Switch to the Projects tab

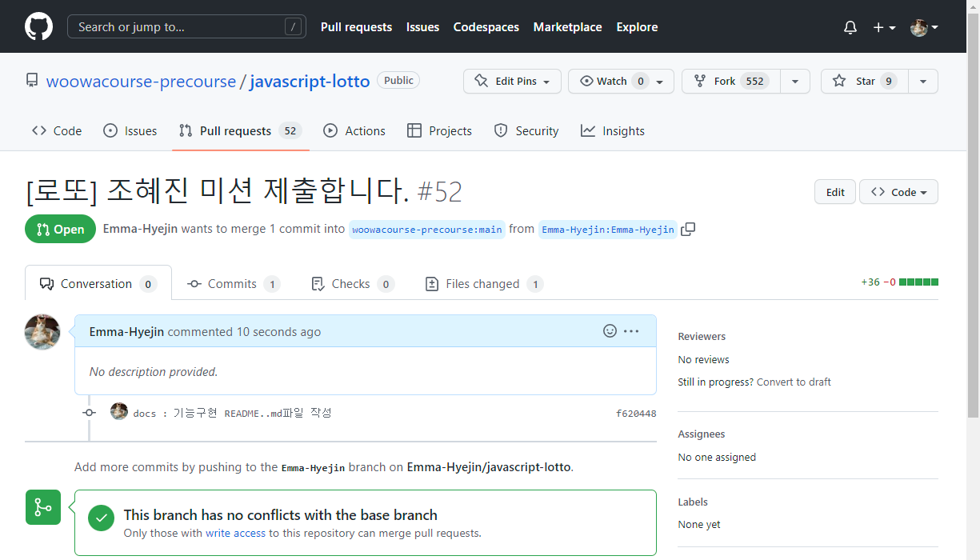click(x=439, y=130)
